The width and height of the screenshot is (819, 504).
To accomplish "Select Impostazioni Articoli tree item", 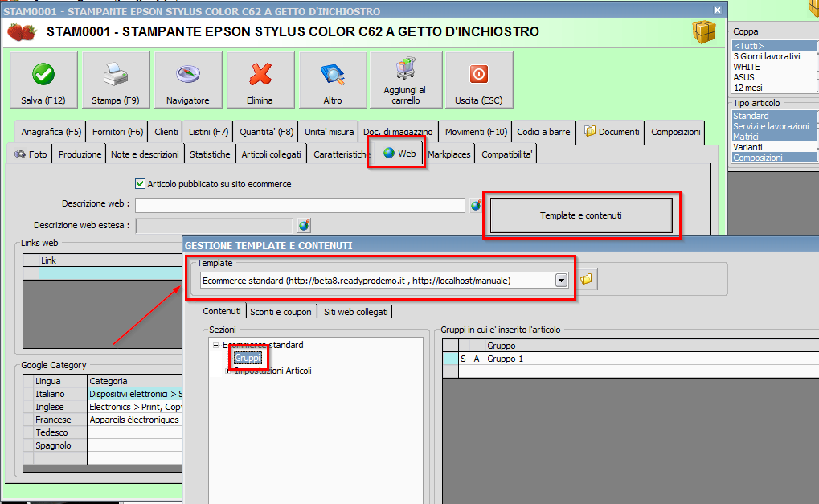I will (x=272, y=371).
